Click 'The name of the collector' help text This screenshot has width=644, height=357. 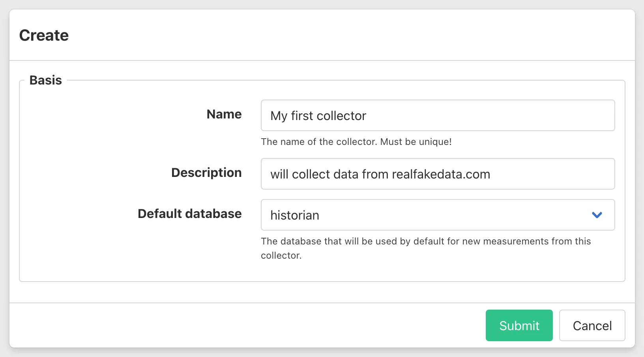(x=356, y=142)
